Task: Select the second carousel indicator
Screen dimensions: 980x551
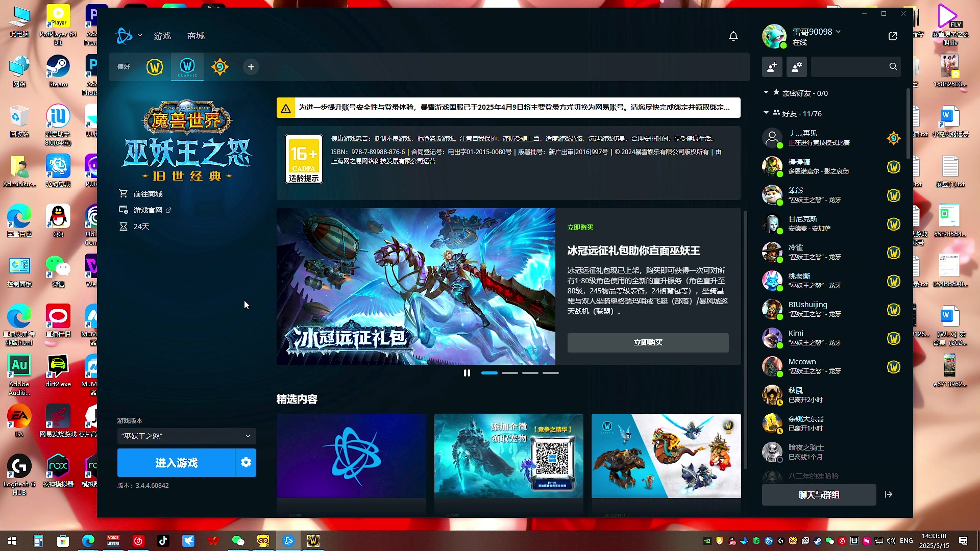Action: [509, 373]
